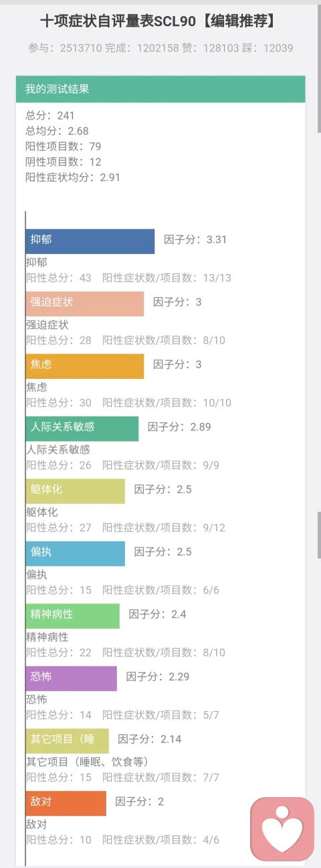Select the red-orange 敌对 bar
Image resolution: width=321 pixels, height=868 pixels.
[66, 803]
